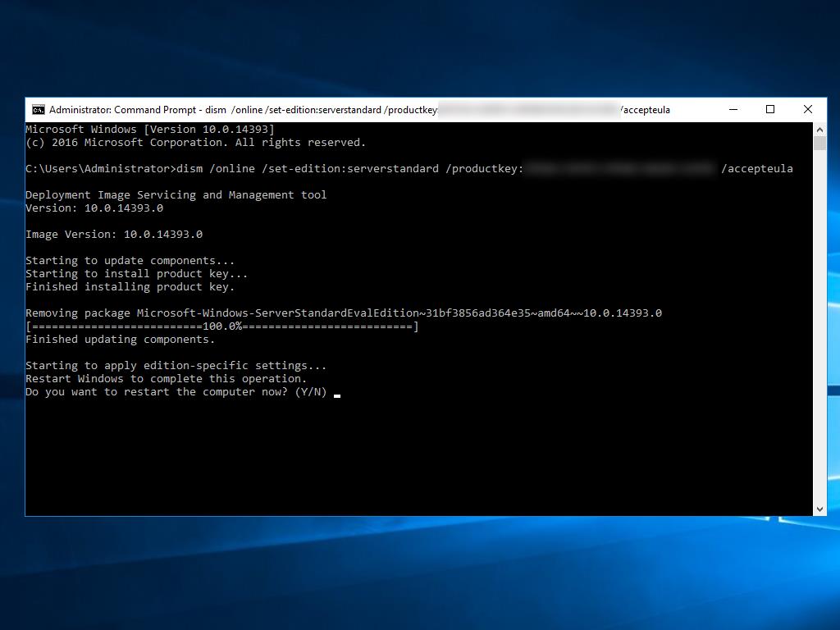Click the Deployment Image Servicing tool text

(x=176, y=195)
